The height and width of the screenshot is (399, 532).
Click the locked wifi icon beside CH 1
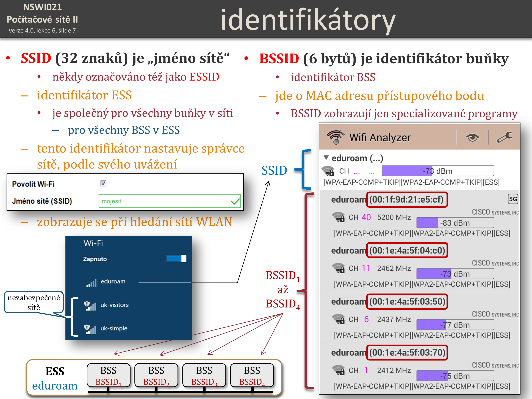pos(338,370)
